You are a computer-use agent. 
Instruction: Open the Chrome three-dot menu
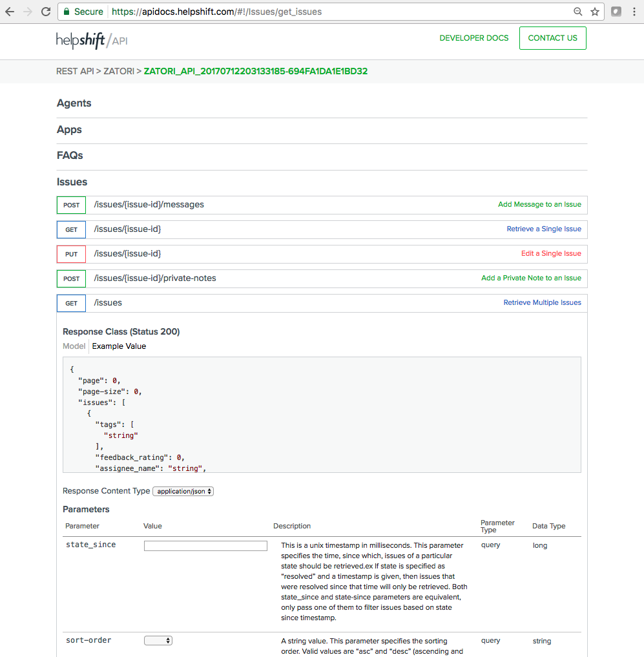point(636,12)
